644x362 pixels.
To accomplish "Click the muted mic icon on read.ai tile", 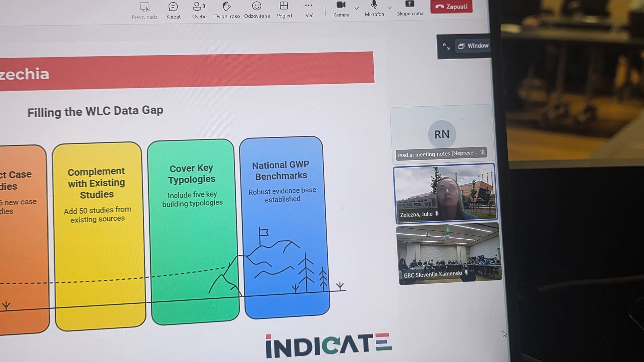I will (x=482, y=152).
